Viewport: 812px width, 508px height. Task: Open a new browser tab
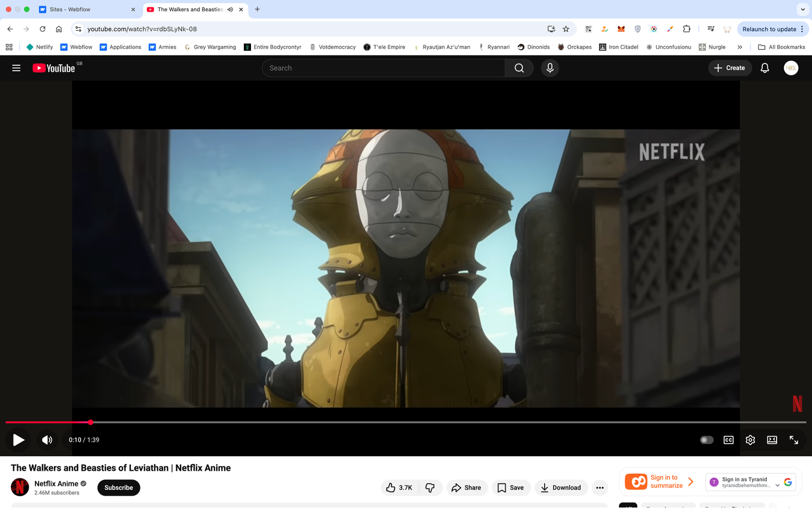pos(257,9)
